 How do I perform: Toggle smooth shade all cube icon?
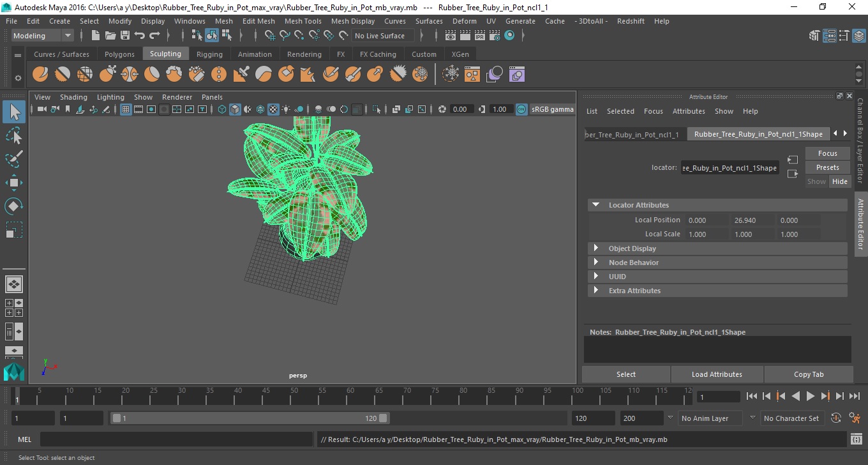coord(235,109)
